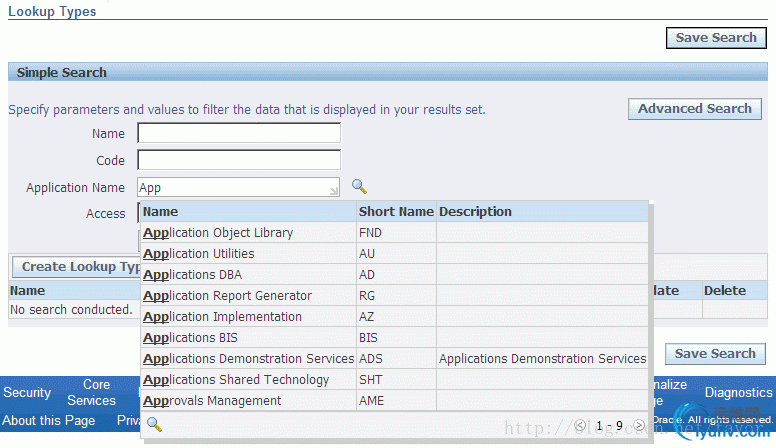
Task: Choose Approvals Management from list
Action: [212, 401]
